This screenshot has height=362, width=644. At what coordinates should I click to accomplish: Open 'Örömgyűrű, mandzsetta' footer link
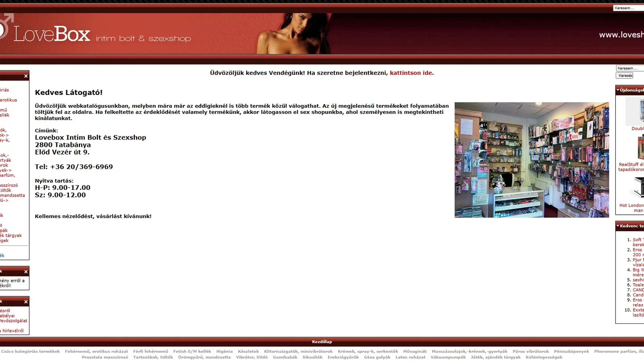pyautogui.click(x=204, y=357)
